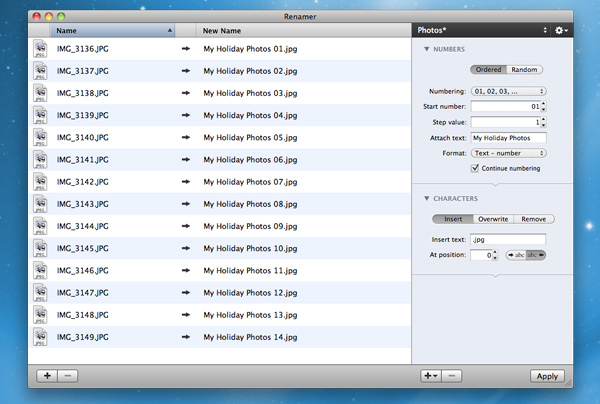Open the Numbering style dropdown
This screenshot has height=404, width=600.
pyautogui.click(x=508, y=91)
